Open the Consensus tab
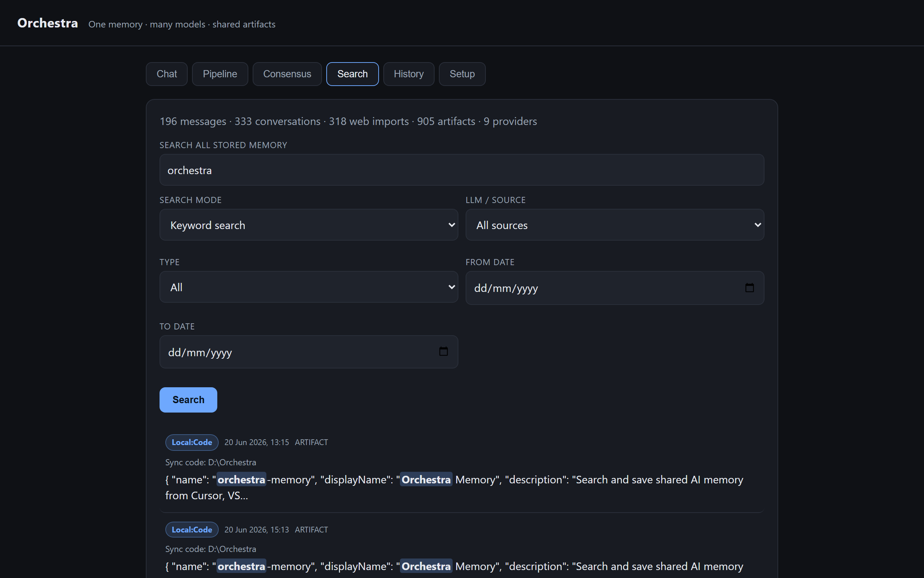The image size is (924, 578). (287, 74)
